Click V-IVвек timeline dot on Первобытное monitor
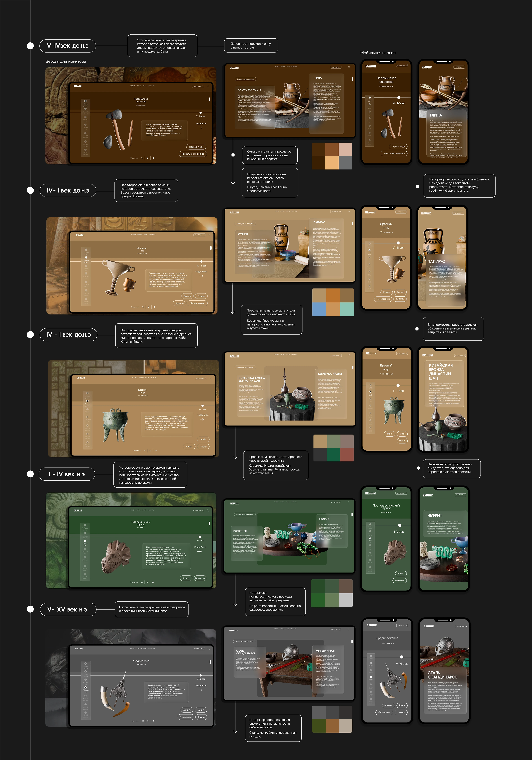This screenshot has height=760, width=532. click(201, 113)
